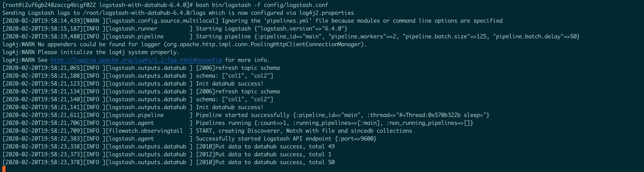644x172 pixels.
Task: Click the 'Starting Logstash' version message
Action: pyautogui.click(x=271, y=29)
